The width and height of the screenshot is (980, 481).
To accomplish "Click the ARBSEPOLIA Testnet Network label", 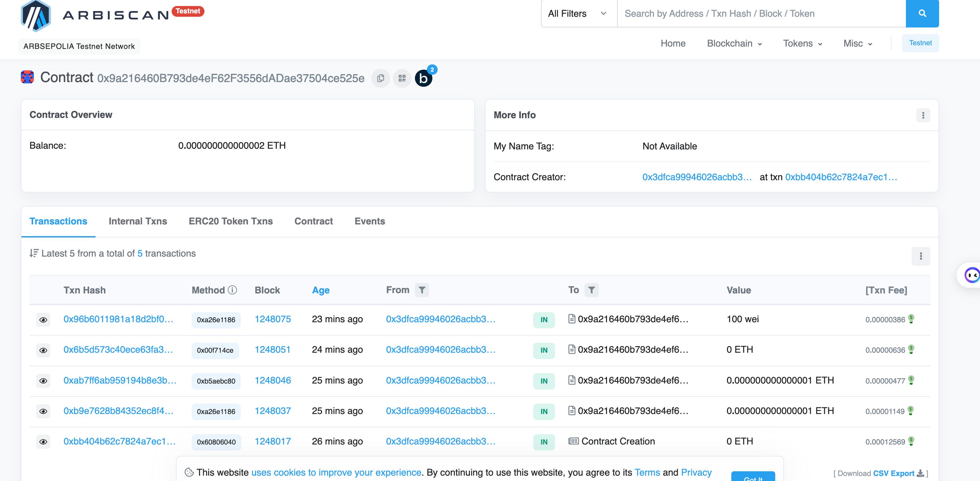I will coord(79,46).
